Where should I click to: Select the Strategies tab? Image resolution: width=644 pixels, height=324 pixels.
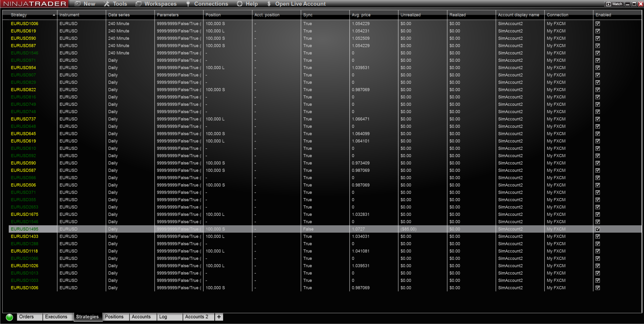click(x=88, y=317)
